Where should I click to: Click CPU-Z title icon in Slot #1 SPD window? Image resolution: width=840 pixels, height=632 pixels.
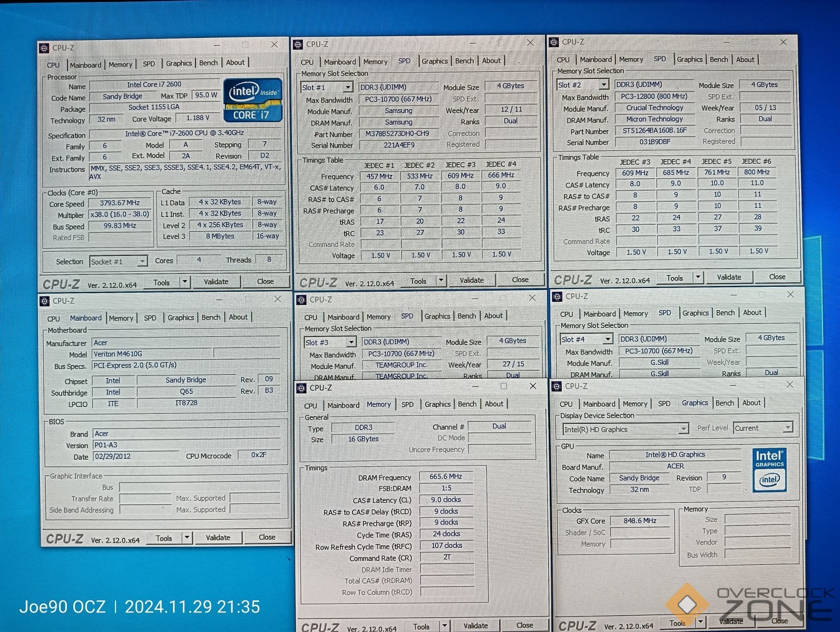point(298,45)
